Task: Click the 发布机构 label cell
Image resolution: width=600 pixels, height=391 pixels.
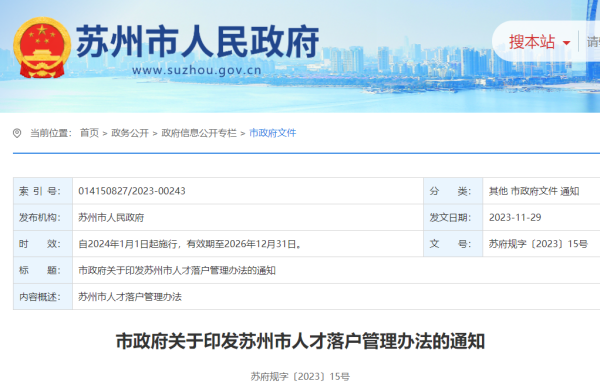Action: [x=43, y=217]
